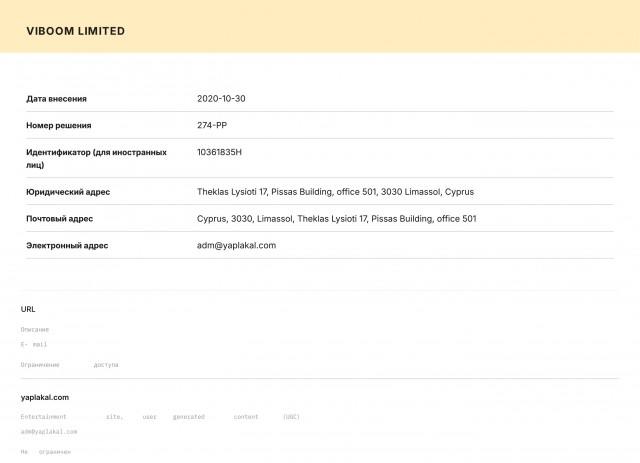Click the 'Описание' header label
This screenshot has width=640, height=463.
[x=35, y=329]
